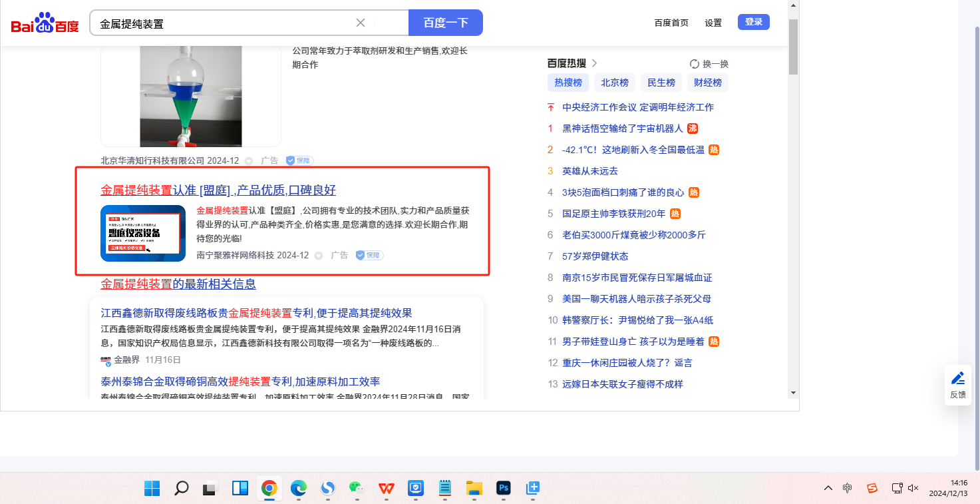Open Photoshop from the taskbar
The width and height of the screenshot is (980, 504).
[x=503, y=488]
